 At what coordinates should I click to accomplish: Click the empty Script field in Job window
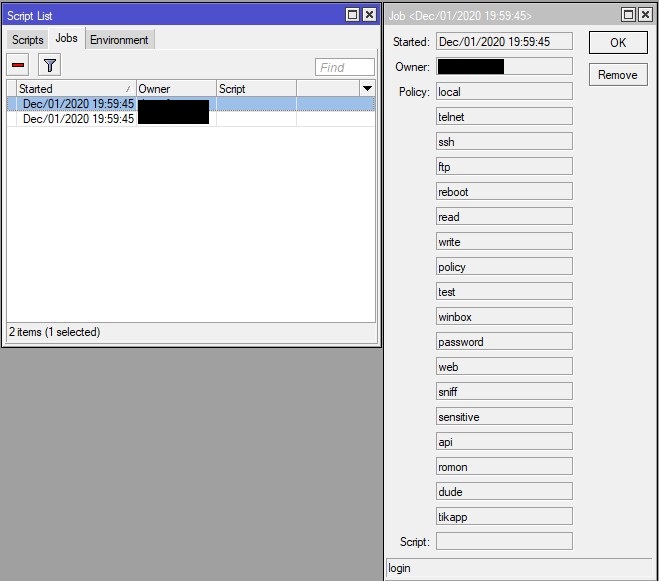[504, 541]
